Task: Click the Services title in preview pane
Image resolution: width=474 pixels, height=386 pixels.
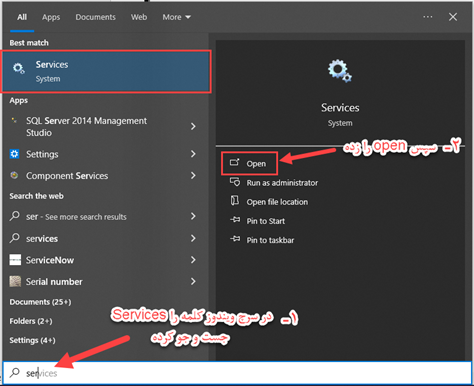Action: (x=340, y=108)
